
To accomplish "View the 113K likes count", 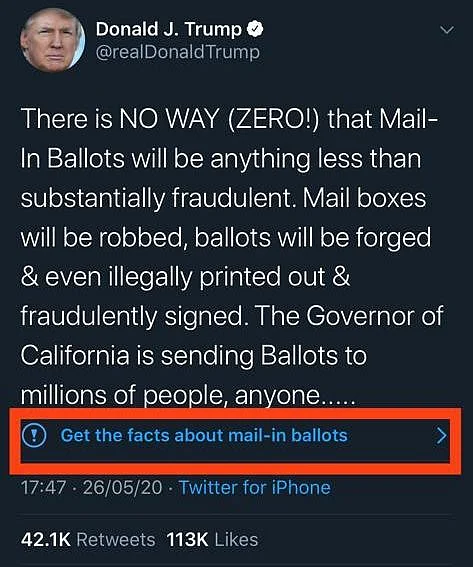I will click(x=187, y=540).
